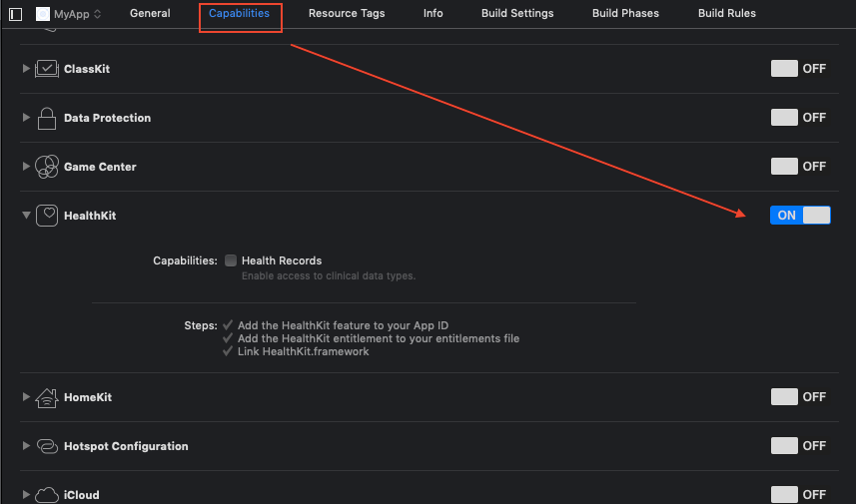
Task: Click the iCloud title text
Action: pyautogui.click(x=81, y=495)
